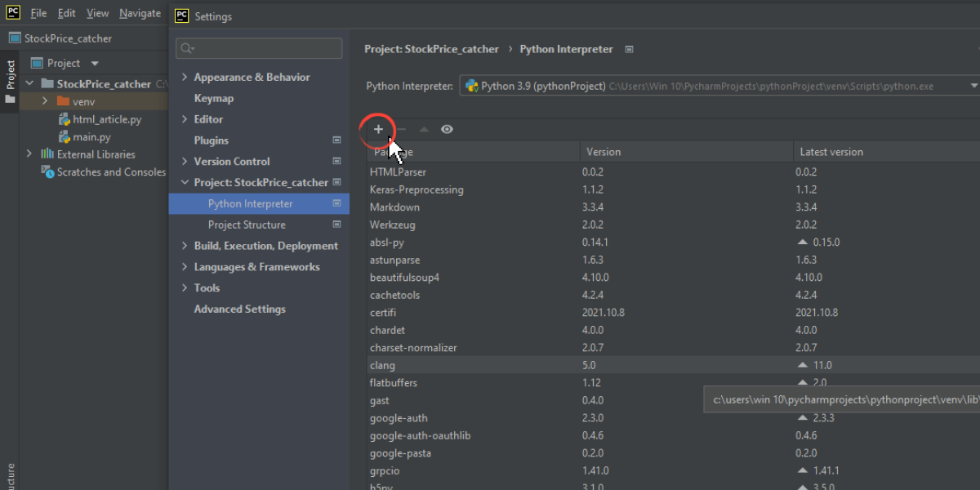
Task: Click the upgrade package arrow icon
Action: point(424,129)
